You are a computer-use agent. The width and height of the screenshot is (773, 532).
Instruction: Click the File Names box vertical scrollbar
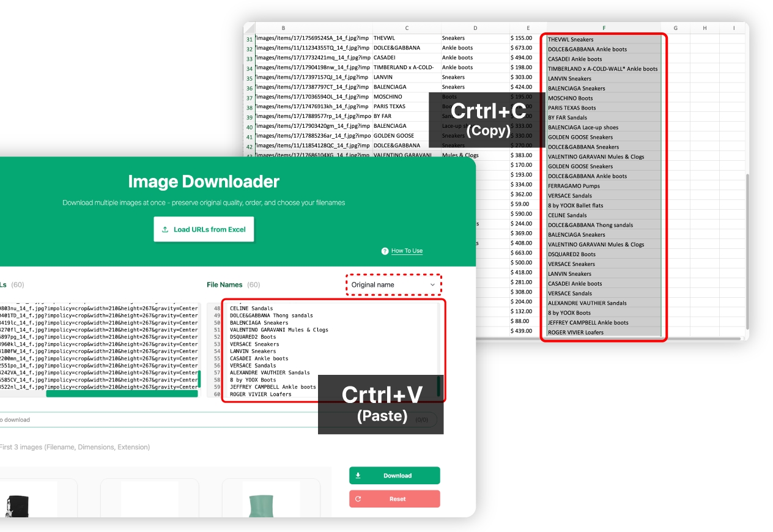pos(438,385)
